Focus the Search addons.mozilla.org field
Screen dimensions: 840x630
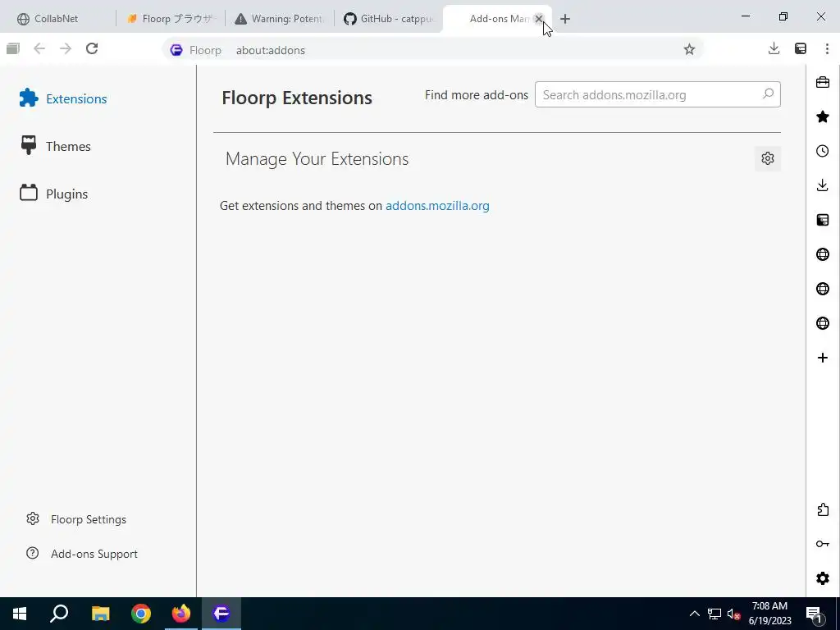coord(657,95)
